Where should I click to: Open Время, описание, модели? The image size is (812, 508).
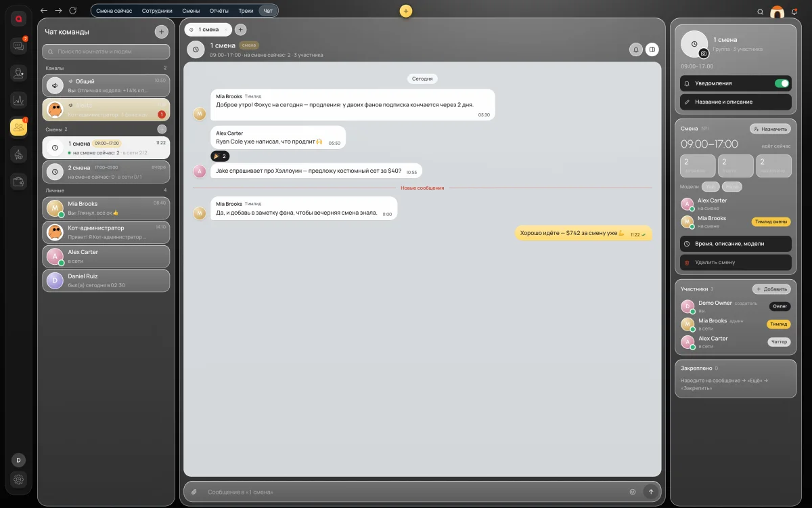[736, 244]
